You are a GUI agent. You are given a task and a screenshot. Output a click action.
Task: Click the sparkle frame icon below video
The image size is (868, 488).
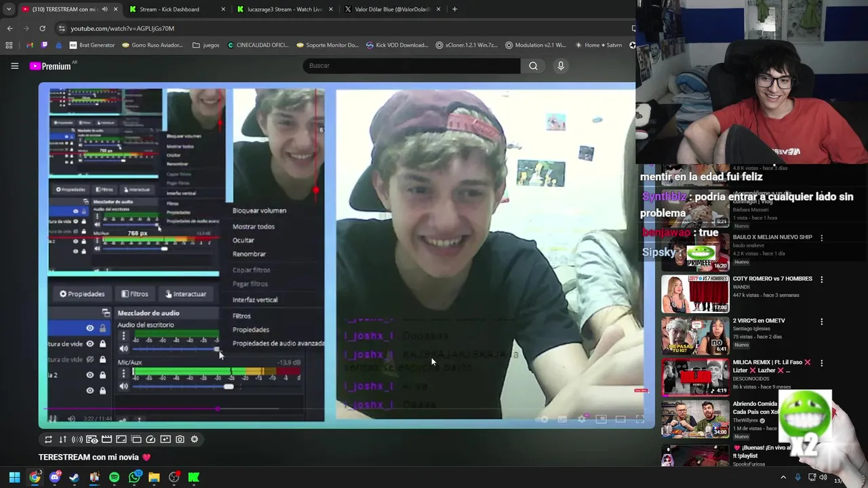[x=165, y=439]
